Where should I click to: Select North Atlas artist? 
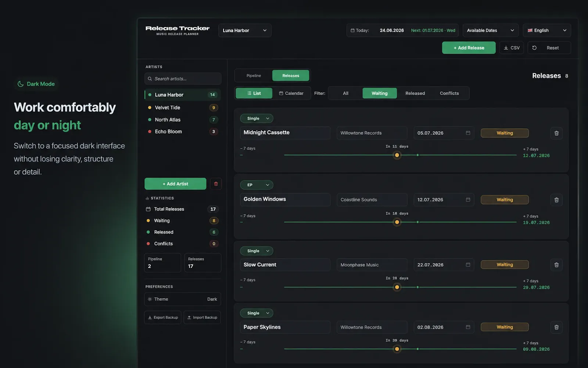(x=183, y=120)
